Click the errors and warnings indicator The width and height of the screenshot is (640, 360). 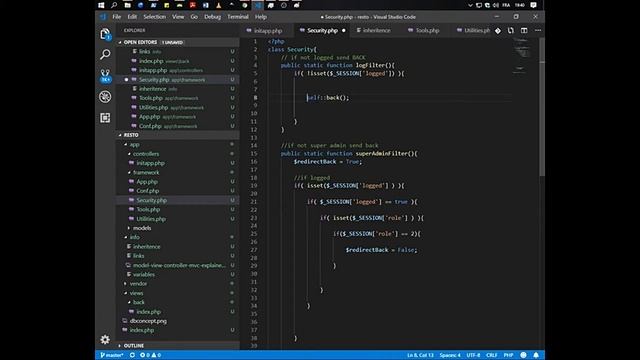click(151, 355)
